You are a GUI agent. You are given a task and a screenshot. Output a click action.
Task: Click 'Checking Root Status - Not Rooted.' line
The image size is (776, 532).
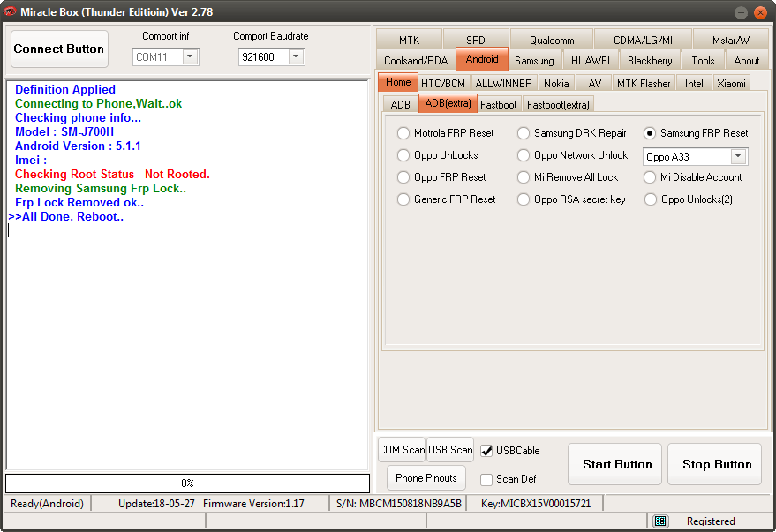[112, 175]
